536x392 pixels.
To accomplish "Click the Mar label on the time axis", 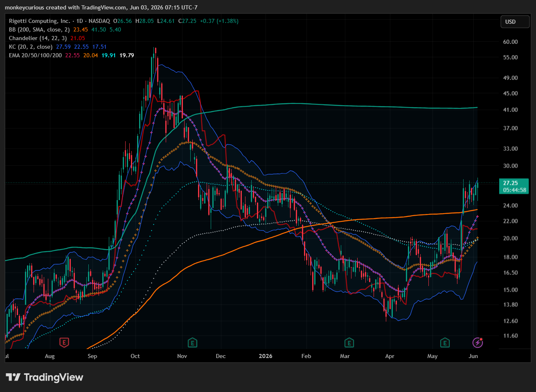I will pyautogui.click(x=345, y=356).
